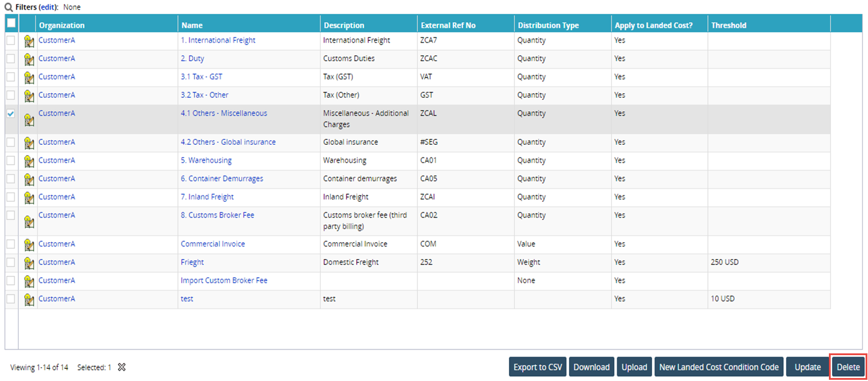
Task: Sort by the Name column header
Action: [192, 25]
